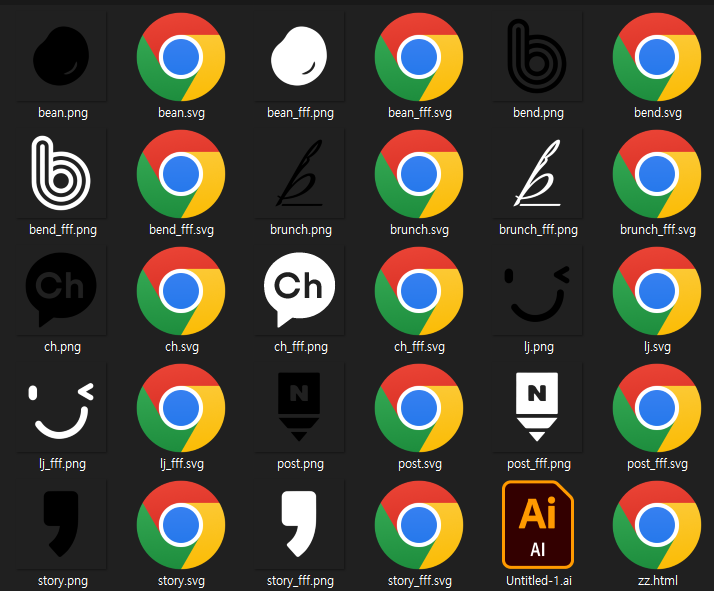This screenshot has height=591, width=714.
Task: Select the white script brunch_fff.png thumbnail
Action: 537,173
